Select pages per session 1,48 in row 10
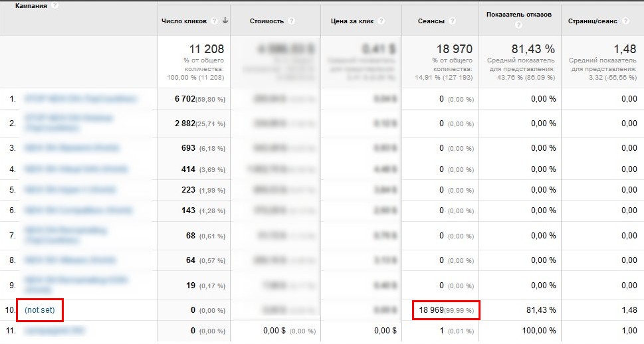Image resolution: width=644 pixels, height=344 pixels. coord(629,310)
